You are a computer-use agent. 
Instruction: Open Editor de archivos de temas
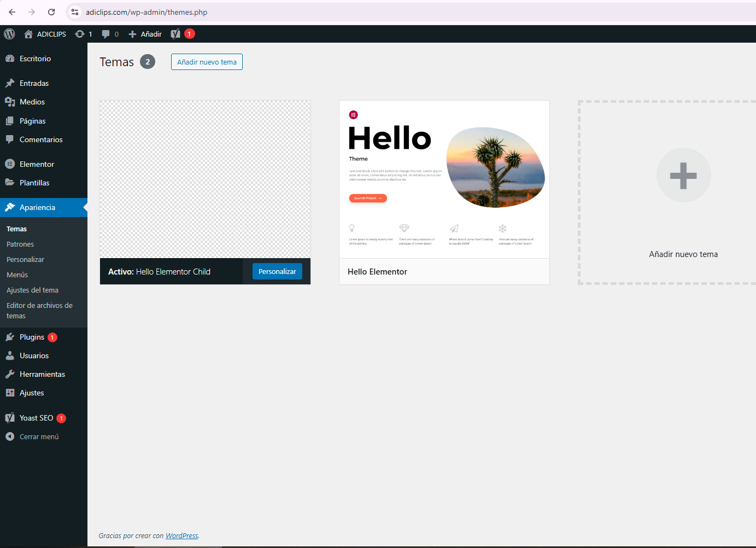point(39,311)
